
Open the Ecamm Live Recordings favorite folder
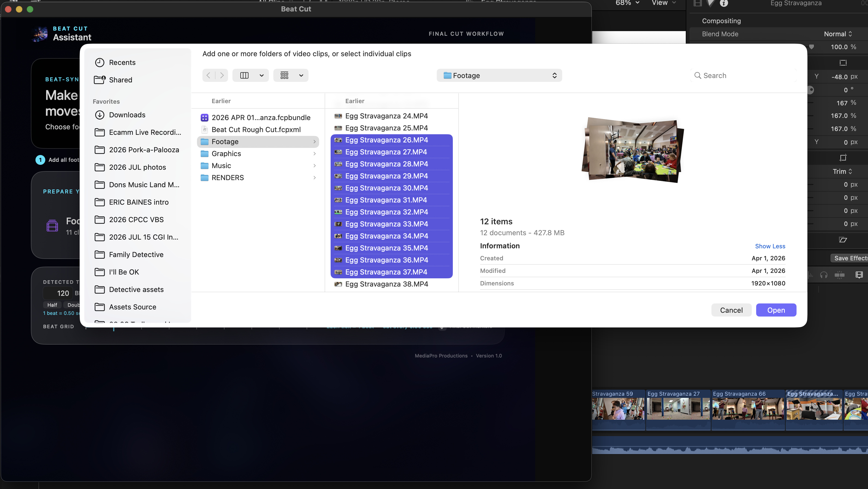[x=138, y=132]
